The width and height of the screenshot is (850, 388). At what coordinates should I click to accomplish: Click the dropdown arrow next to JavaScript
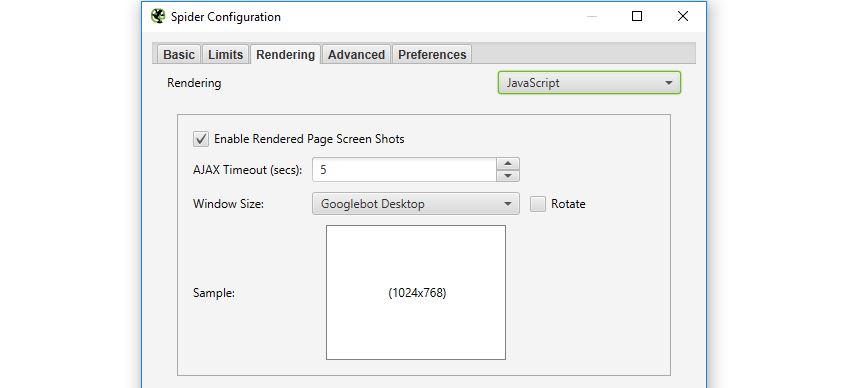pos(668,83)
